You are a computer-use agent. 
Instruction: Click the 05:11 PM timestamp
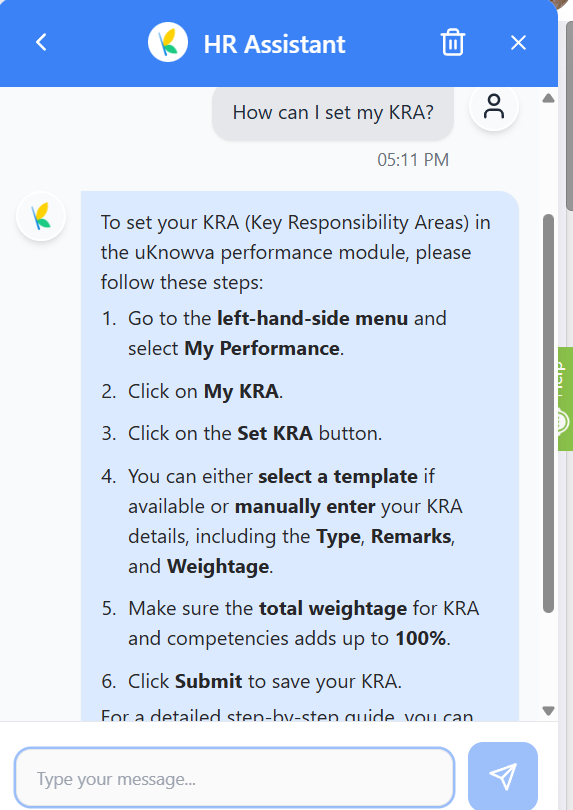pos(413,160)
